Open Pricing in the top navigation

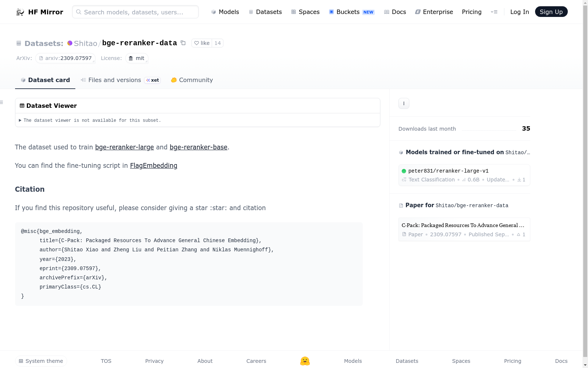472,12
